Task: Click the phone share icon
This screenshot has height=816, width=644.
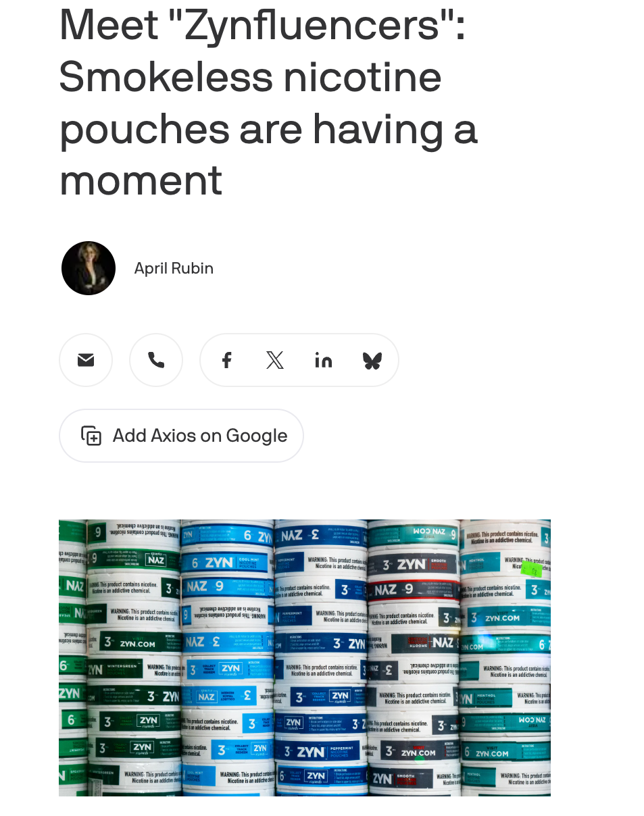Action: [156, 360]
